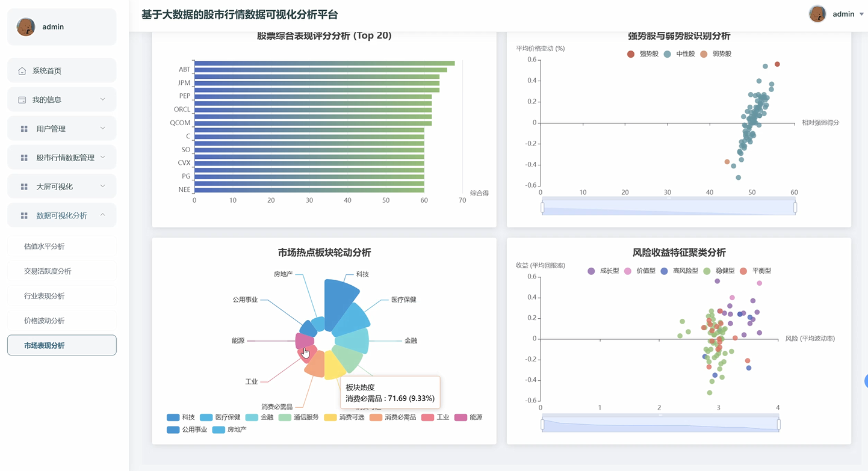
Task: Open 交易活跃度分析 submenu item
Action: [61, 271]
